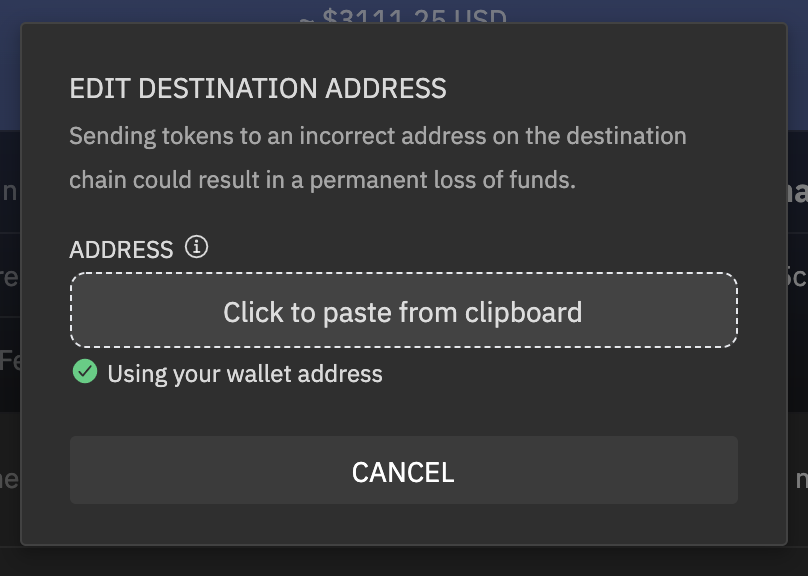This screenshot has width=808, height=576.
Task: Paste address from clipboard into field
Action: [x=404, y=311]
